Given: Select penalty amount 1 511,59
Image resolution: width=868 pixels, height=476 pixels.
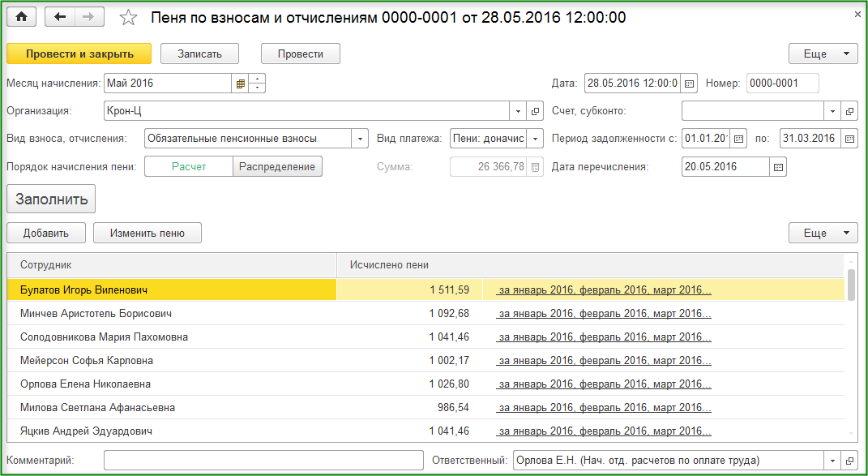Looking at the screenshot, I should point(449,289).
